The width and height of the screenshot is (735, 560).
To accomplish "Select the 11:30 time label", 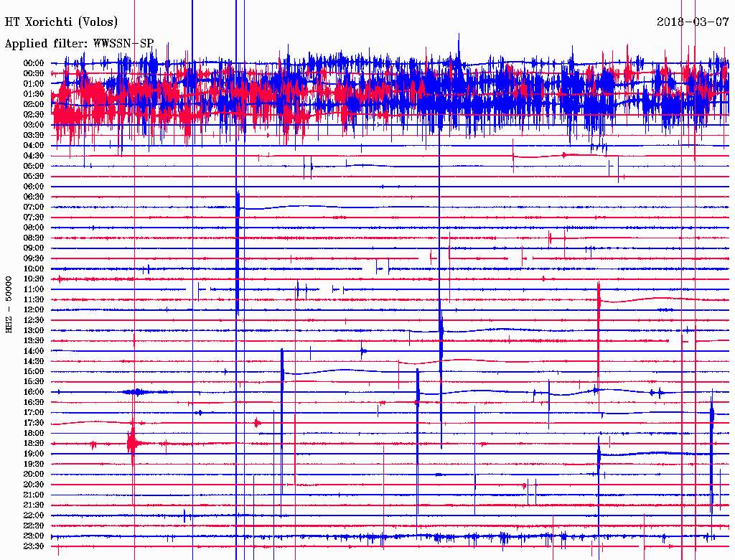I will (34, 299).
